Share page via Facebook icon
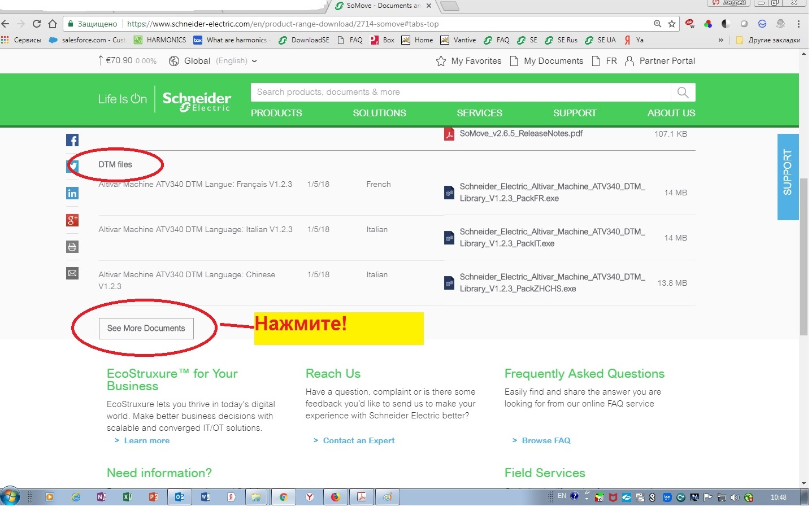The image size is (812, 511). tap(72, 140)
